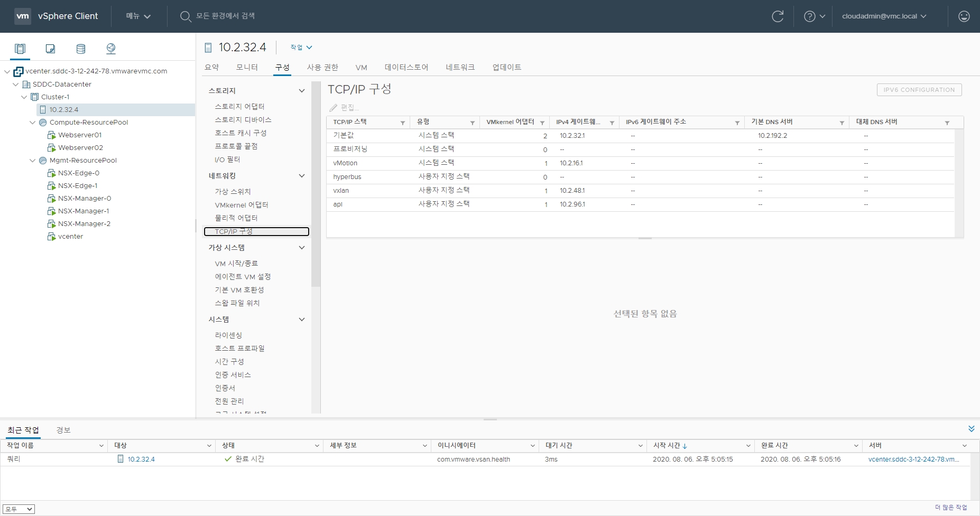Collapse the vcenter.sddc tree node
This screenshot has width=980, height=516.
(7, 71)
